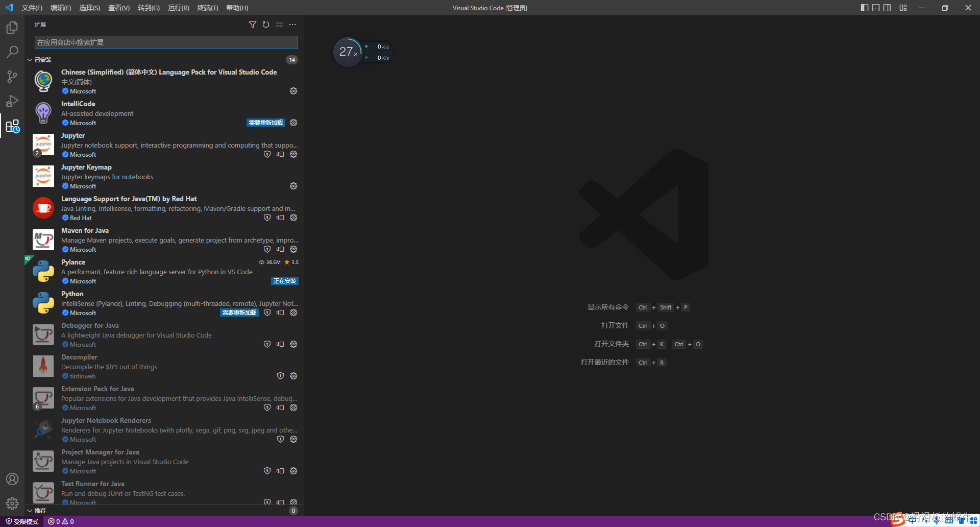Open the extensions view more actions menu
This screenshot has width=980, height=527.
pyautogui.click(x=292, y=25)
